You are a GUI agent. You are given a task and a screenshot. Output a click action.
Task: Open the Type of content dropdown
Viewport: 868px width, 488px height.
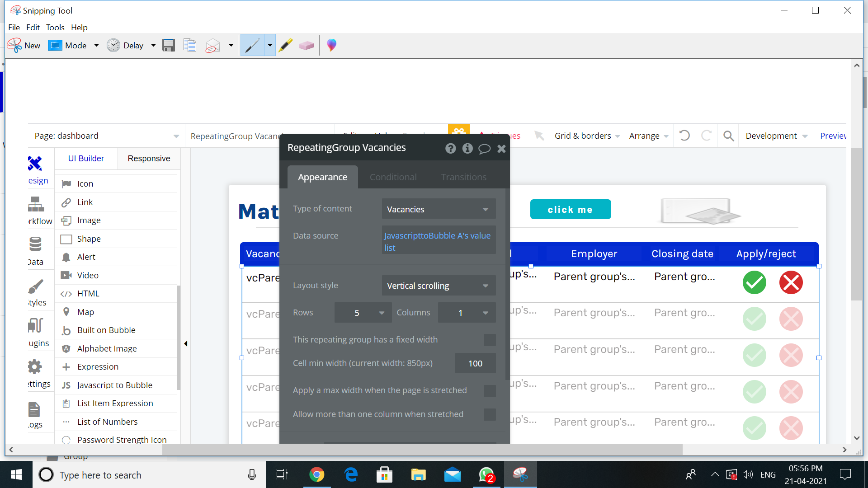coord(438,209)
